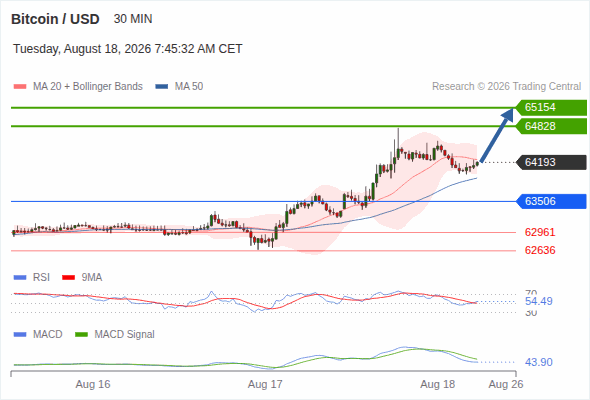This screenshot has width=590, height=400.
Task: Click the MACD legend blue swatch
Action: tap(20, 335)
